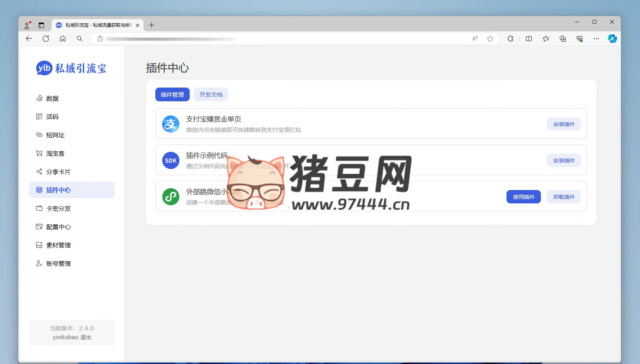Click the yinliubao account name
Viewport: 640px width, 364px height.
point(65,337)
